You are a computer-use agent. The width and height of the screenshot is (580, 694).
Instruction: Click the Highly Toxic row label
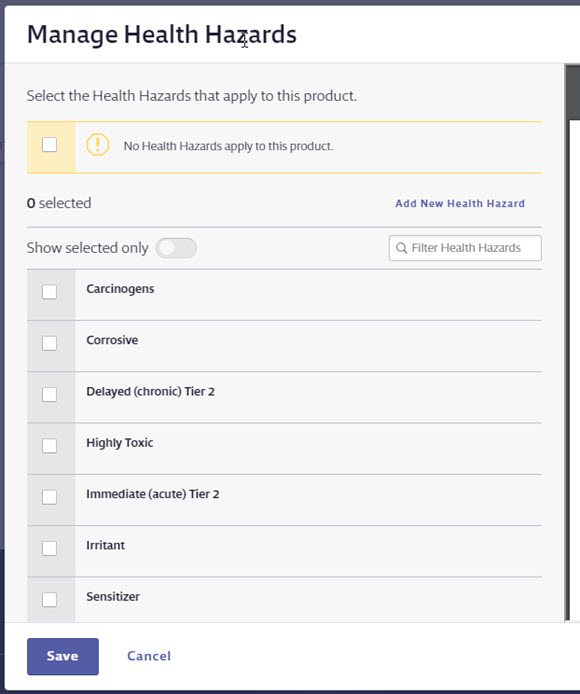(x=120, y=443)
